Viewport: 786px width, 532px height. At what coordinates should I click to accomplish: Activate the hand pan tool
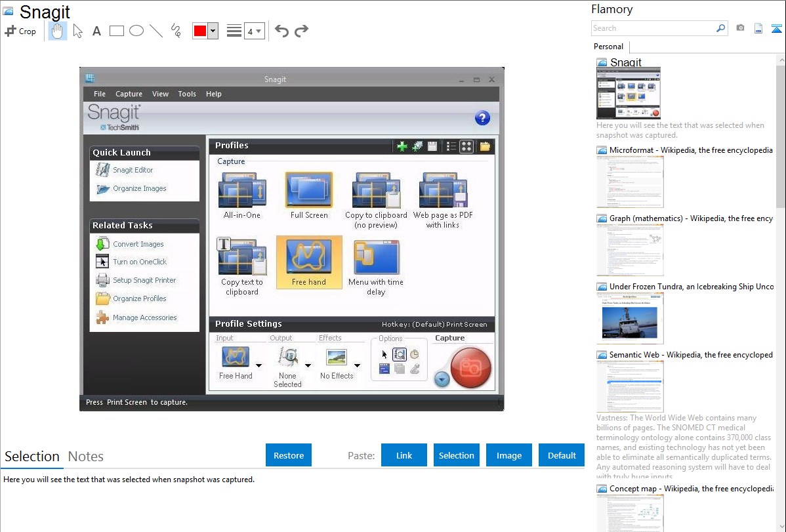(x=58, y=31)
